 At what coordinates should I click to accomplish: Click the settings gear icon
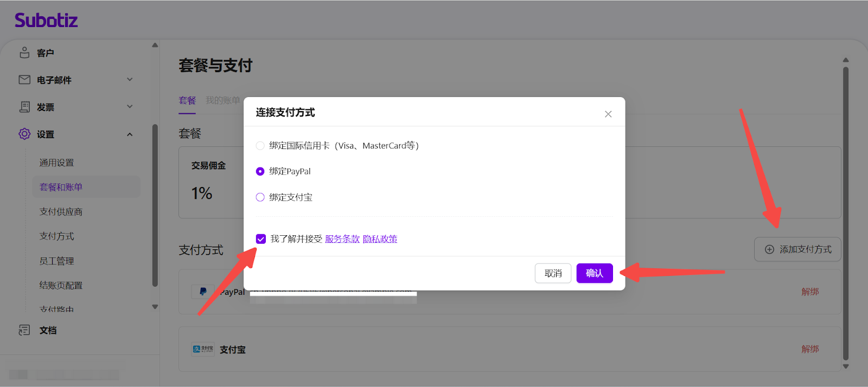pos(24,134)
